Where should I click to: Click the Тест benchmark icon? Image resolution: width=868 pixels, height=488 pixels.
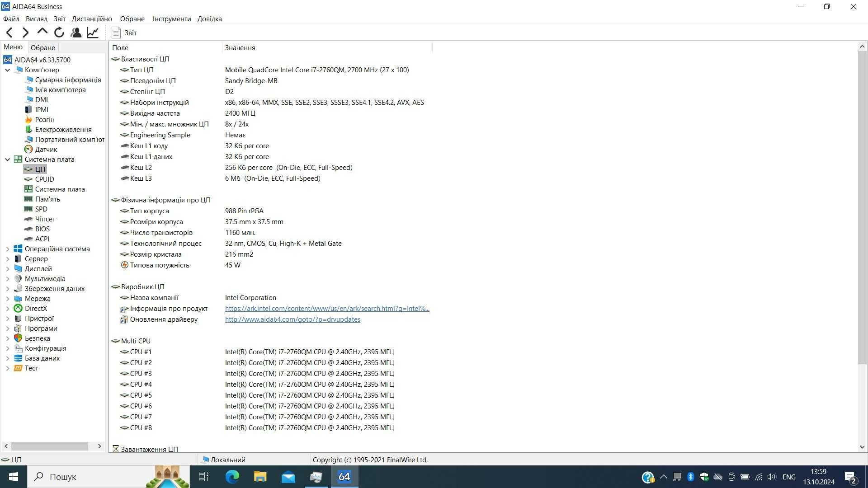coord(18,368)
